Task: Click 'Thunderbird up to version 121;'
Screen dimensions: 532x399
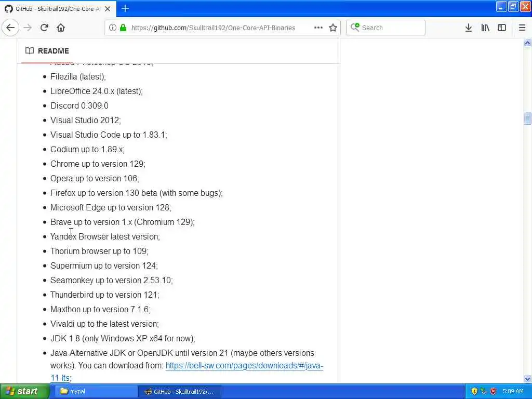Action: [x=104, y=295]
